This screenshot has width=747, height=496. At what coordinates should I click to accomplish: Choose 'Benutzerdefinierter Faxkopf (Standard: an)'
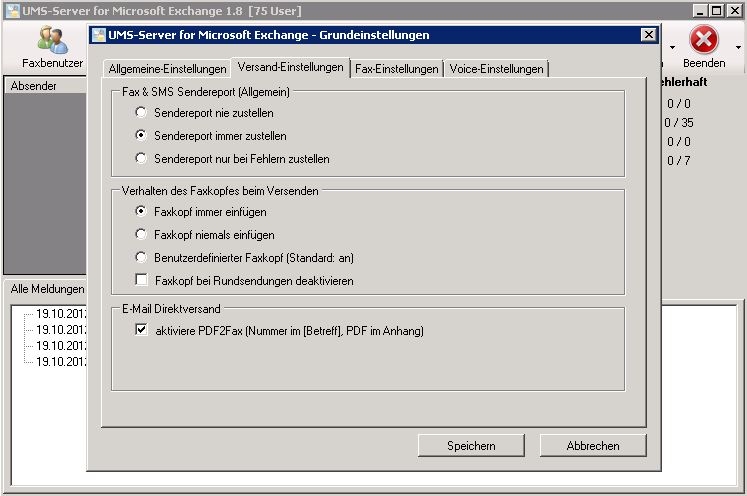coord(141,257)
